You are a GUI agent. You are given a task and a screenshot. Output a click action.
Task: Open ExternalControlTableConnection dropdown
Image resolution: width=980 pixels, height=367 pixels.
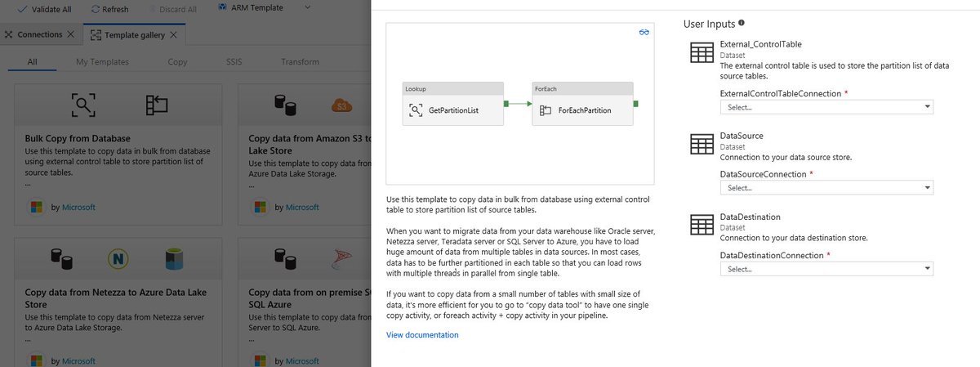pos(826,107)
